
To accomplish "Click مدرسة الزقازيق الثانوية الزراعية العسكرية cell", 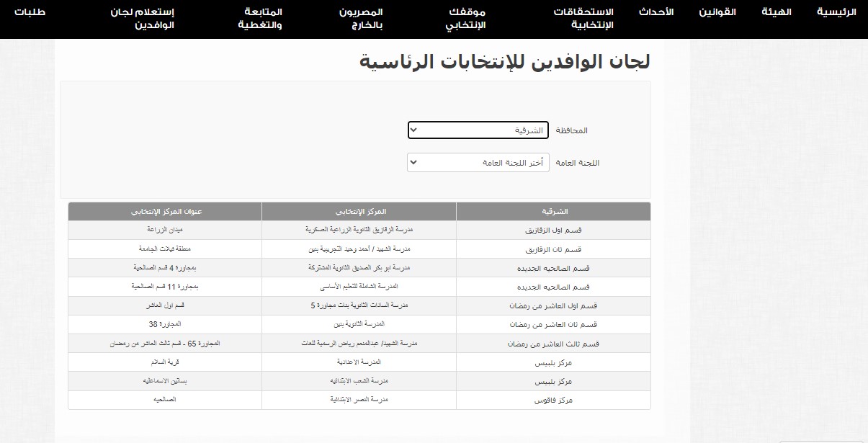I will (359, 230).
